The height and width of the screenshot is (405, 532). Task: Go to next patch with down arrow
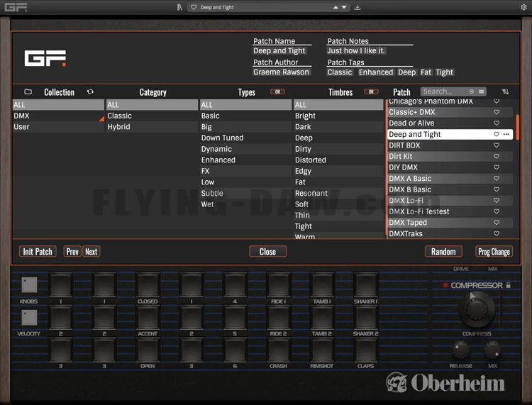[x=344, y=7]
